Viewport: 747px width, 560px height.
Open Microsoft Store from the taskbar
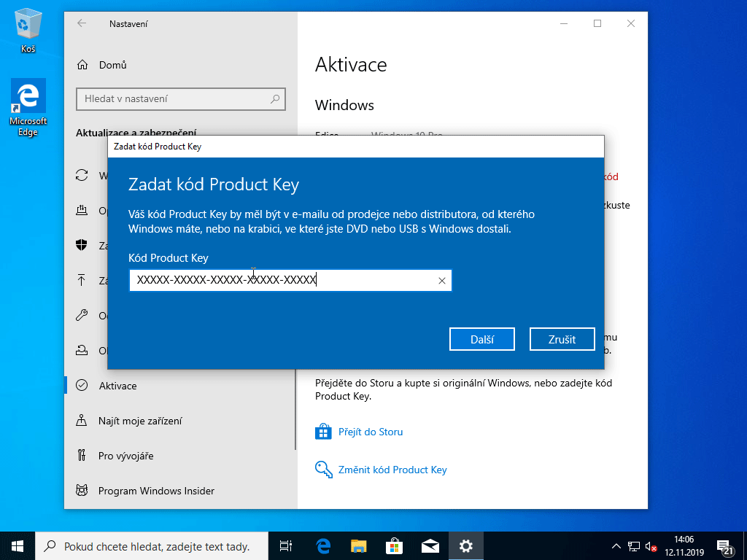point(395,546)
